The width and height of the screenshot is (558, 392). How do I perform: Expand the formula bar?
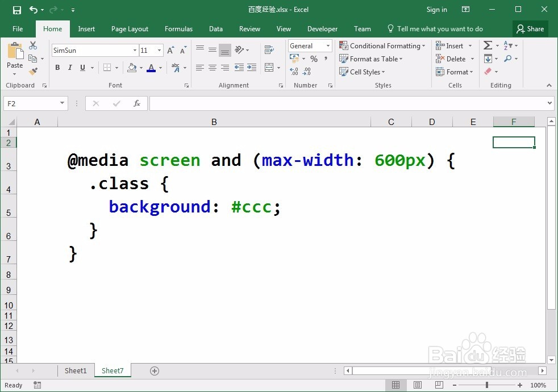tap(550, 103)
